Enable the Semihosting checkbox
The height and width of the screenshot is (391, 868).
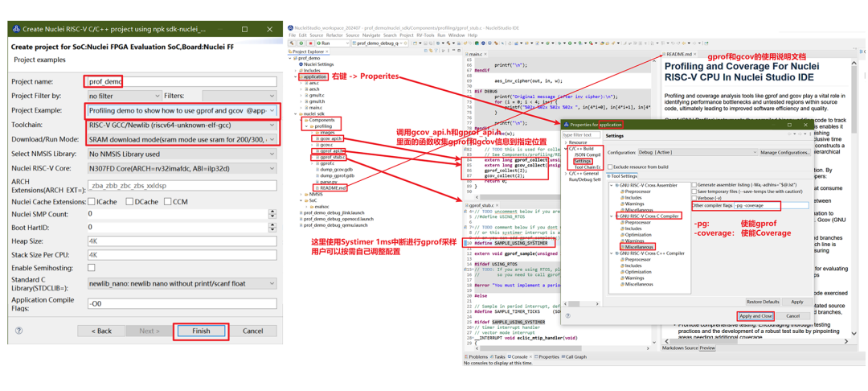point(92,267)
